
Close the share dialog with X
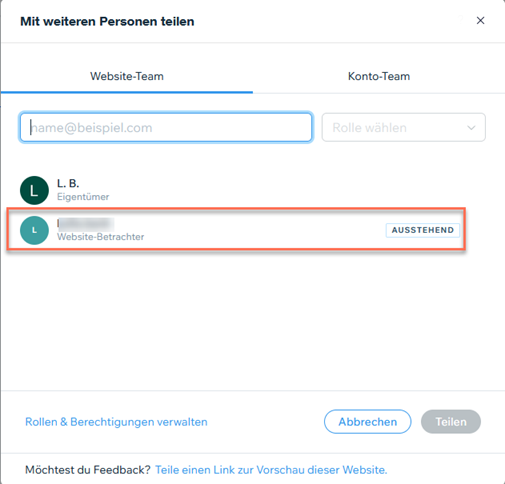tap(480, 21)
